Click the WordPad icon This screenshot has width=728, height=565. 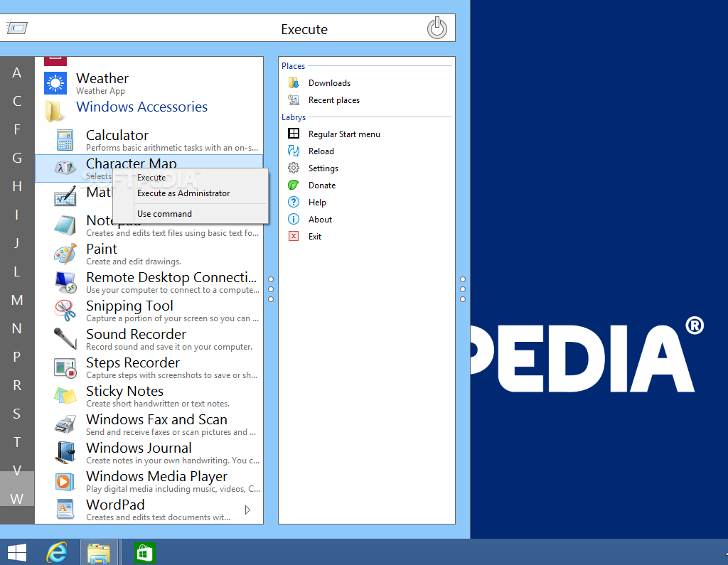pyautogui.click(x=65, y=510)
